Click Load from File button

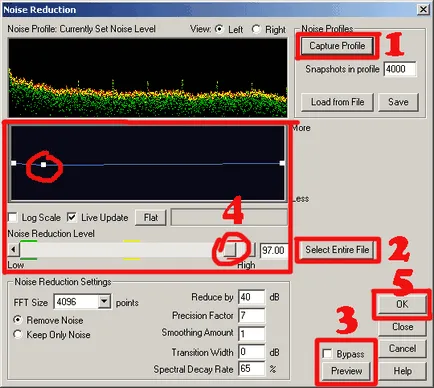[337, 102]
